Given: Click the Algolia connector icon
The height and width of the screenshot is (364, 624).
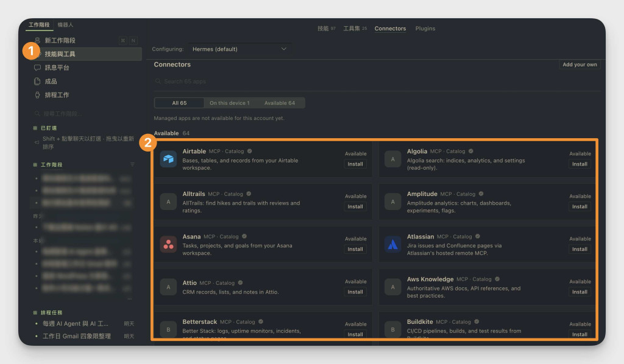Looking at the screenshot, I should coord(393,159).
